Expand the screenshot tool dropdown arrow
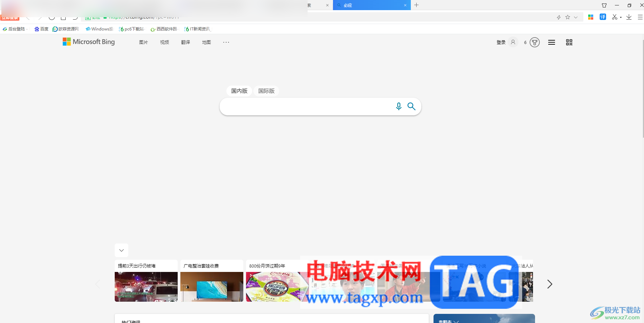 click(x=621, y=17)
